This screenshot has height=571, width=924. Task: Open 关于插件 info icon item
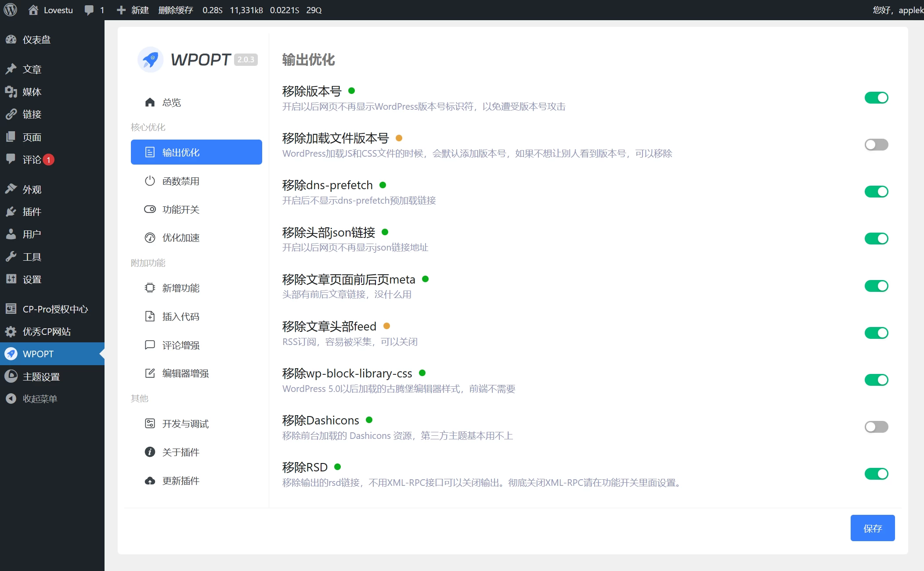150,452
